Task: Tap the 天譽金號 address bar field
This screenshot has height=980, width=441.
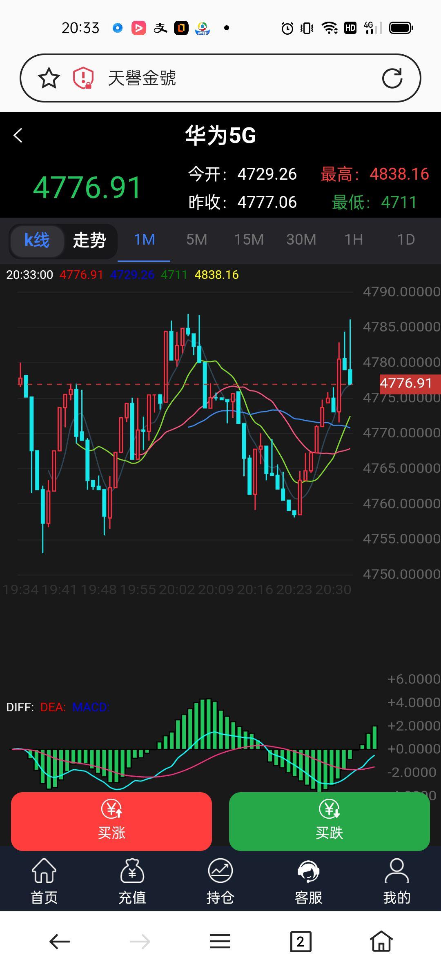Action: coord(229,78)
